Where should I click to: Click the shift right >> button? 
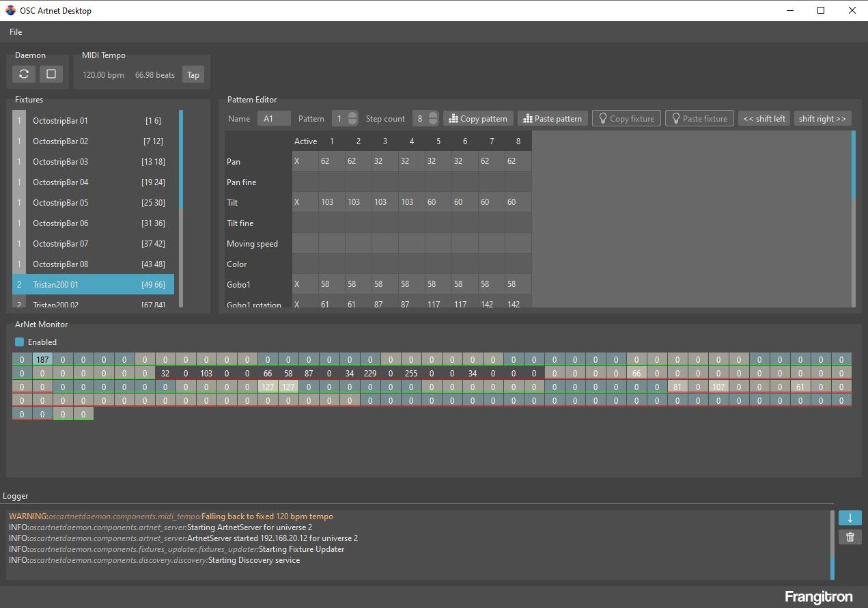point(822,119)
